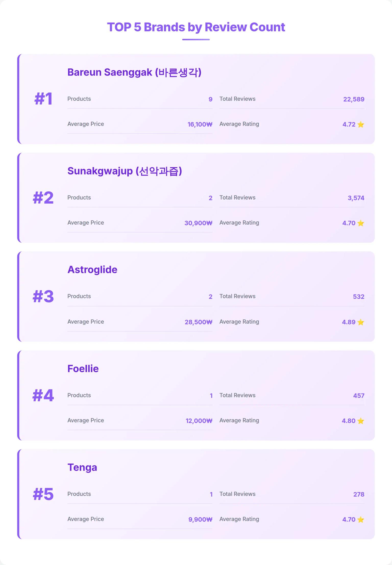Click the 12,000₩ average price for Foellie
This screenshot has width=392, height=565.
point(199,421)
